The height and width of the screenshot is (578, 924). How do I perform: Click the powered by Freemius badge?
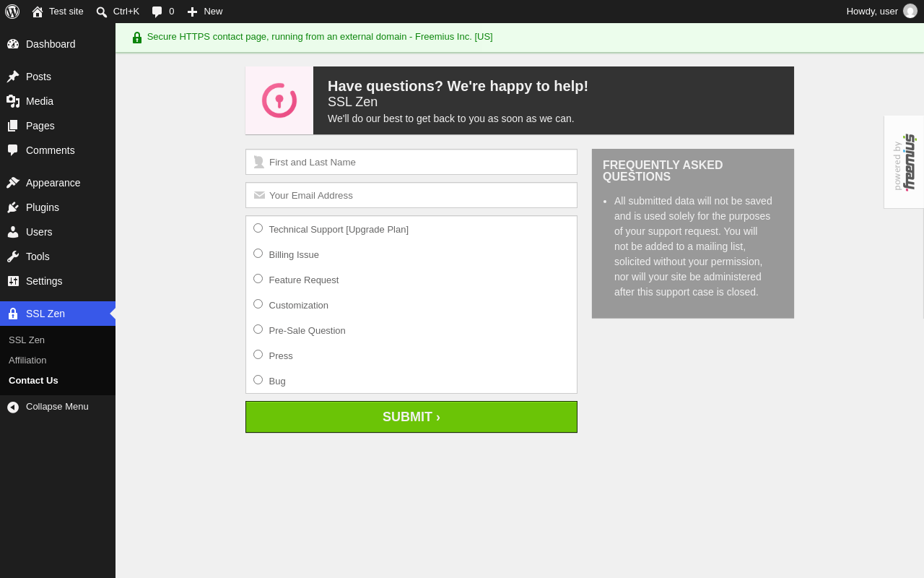coord(904,162)
